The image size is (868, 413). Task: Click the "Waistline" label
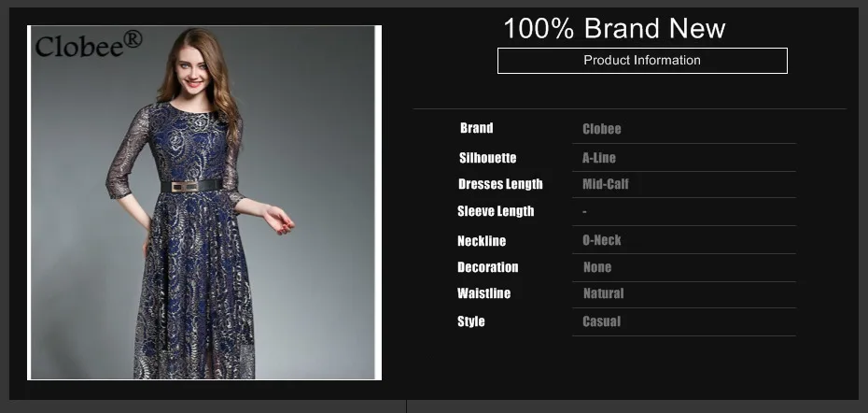483,293
